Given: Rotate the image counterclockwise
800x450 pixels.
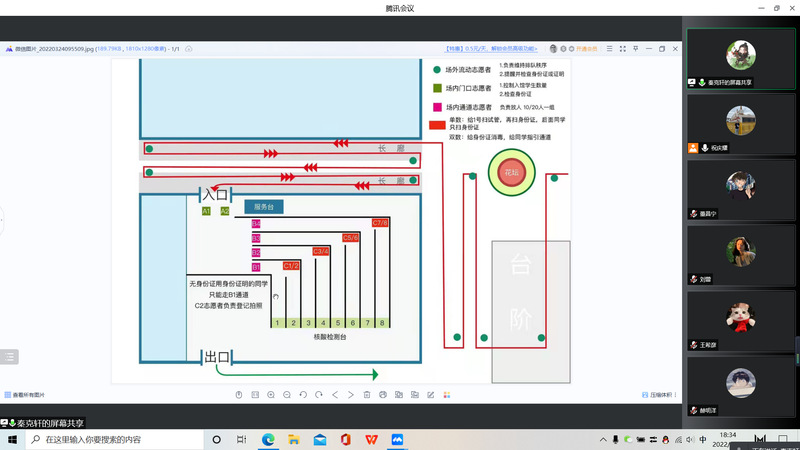Looking at the screenshot, I should [x=303, y=395].
